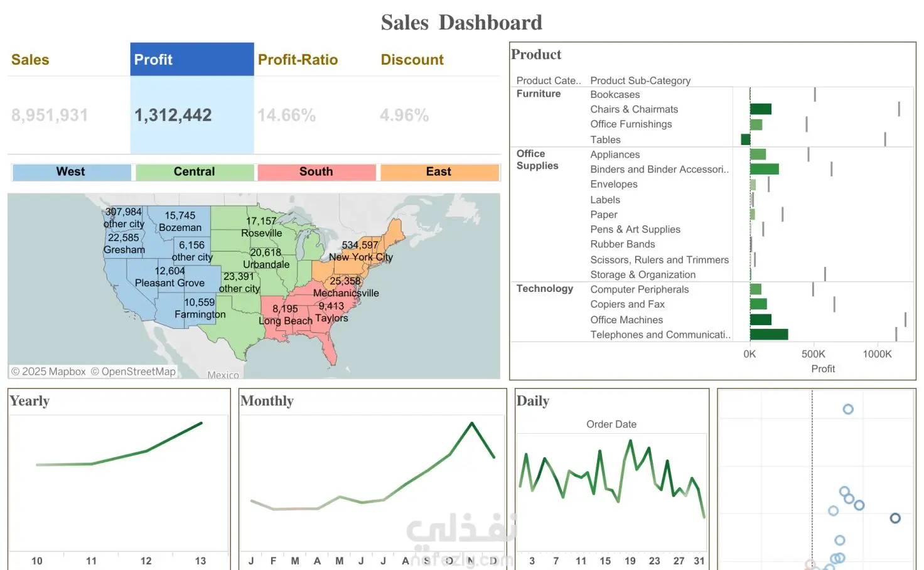Select the Copiers and Fax label
The image size is (924, 570).
pos(627,304)
